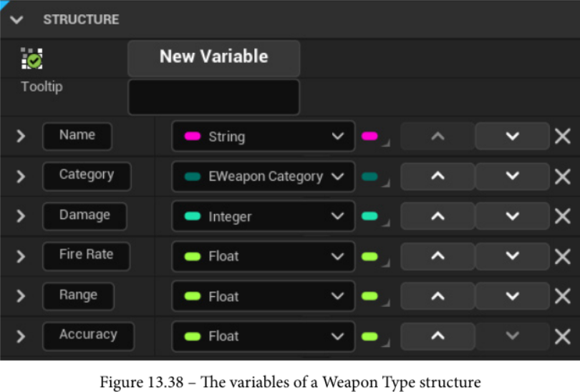Click the pink container type pill for Name
580x392 pixels.
click(371, 136)
